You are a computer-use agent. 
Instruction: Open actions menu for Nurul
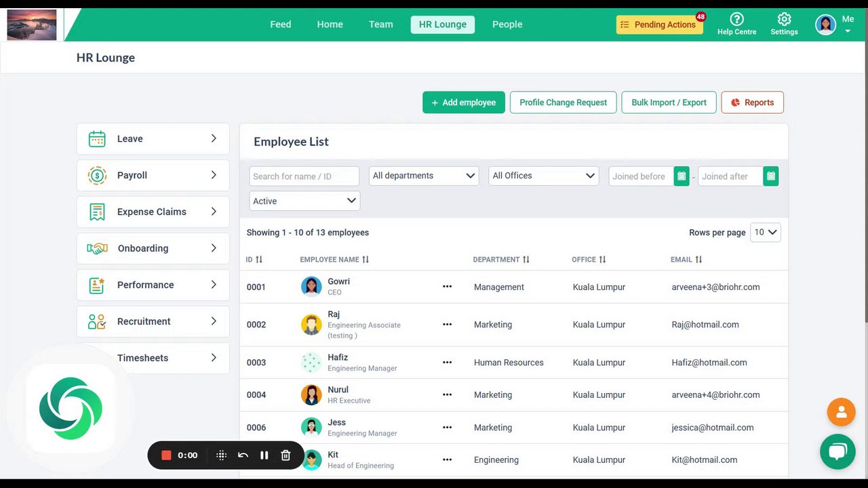[x=447, y=394]
